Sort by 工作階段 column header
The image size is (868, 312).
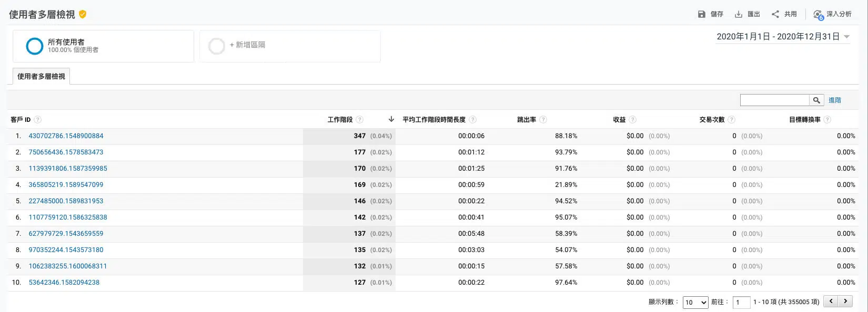pyautogui.click(x=340, y=120)
